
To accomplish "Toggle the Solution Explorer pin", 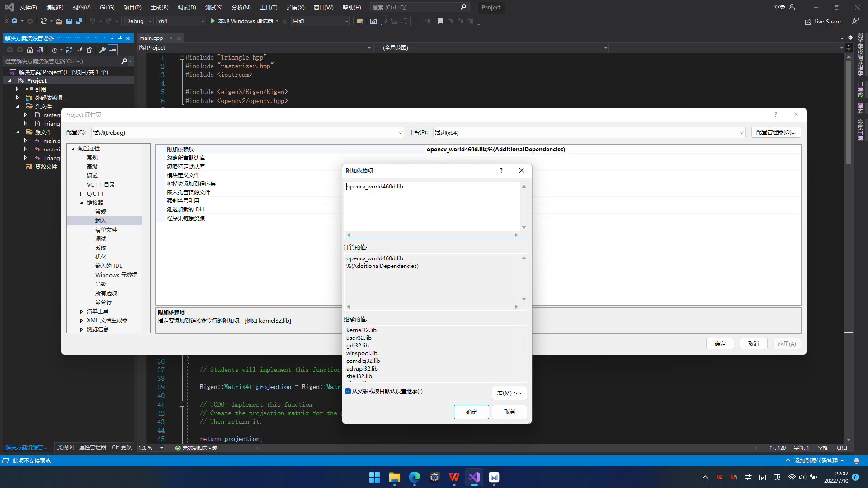I will click(120, 38).
